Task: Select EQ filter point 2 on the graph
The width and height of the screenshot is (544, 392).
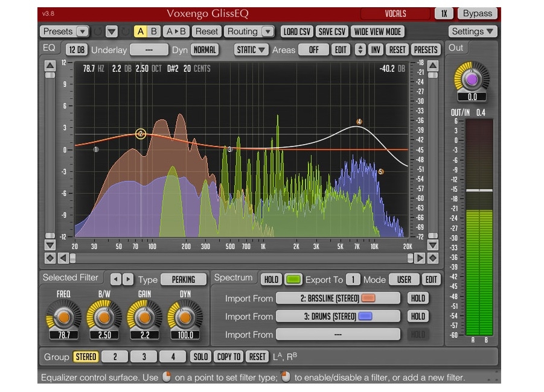Action: (141, 134)
